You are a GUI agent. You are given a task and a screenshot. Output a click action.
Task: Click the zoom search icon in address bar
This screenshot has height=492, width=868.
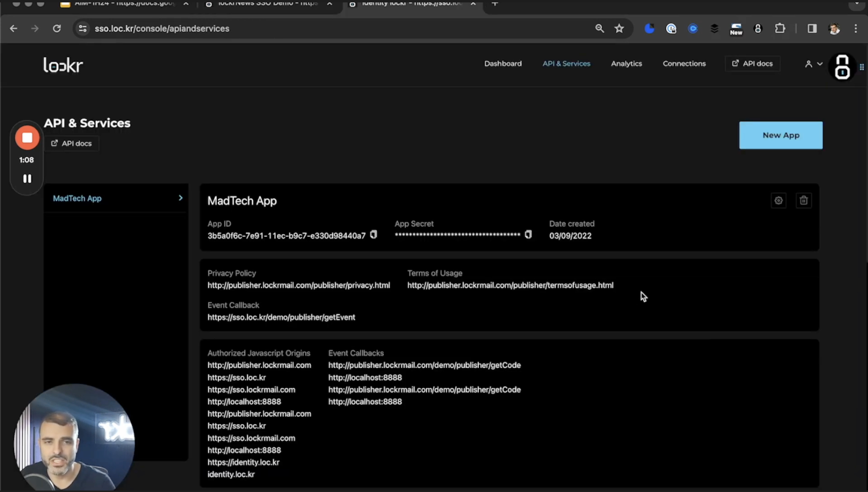click(599, 28)
